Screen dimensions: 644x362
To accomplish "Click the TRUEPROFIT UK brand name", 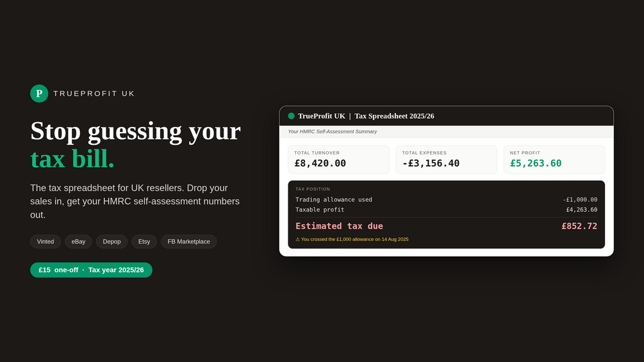I will click(x=94, y=94).
